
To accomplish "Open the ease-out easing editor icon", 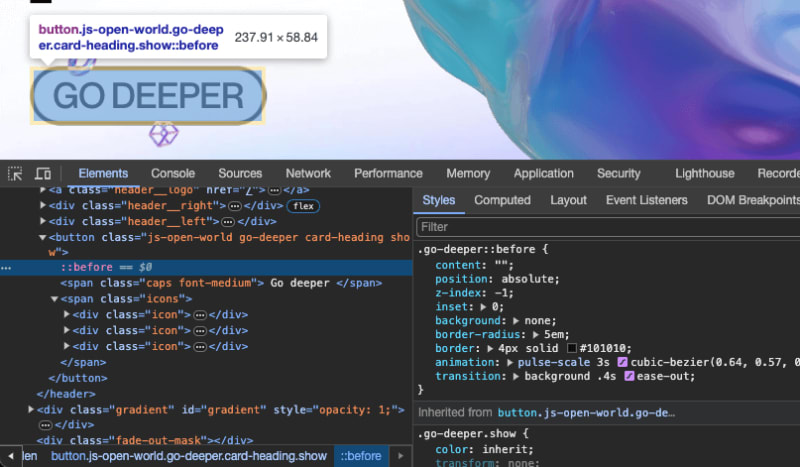I will pyautogui.click(x=630, y=376).
